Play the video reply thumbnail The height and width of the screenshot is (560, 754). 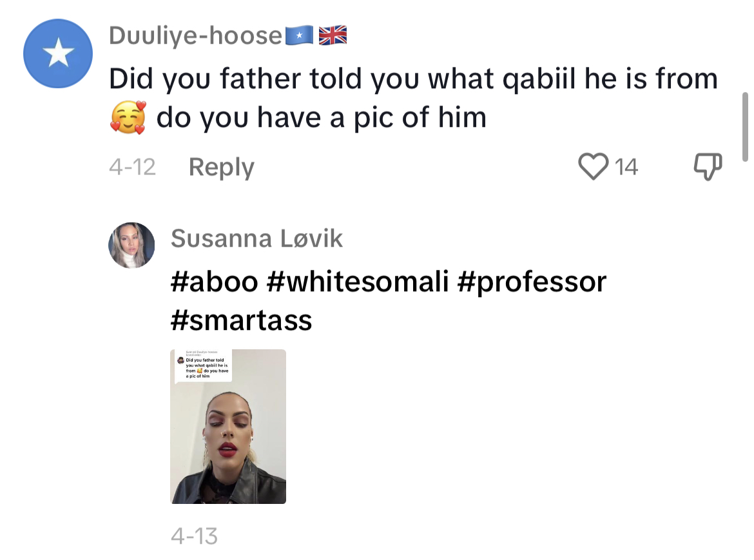click(228, 427)
